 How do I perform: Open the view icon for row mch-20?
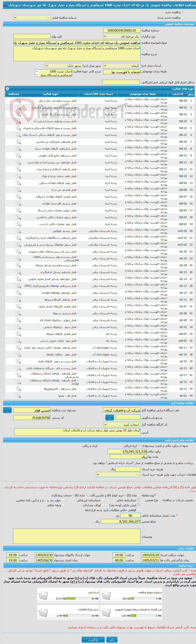[x=18, y=231]
